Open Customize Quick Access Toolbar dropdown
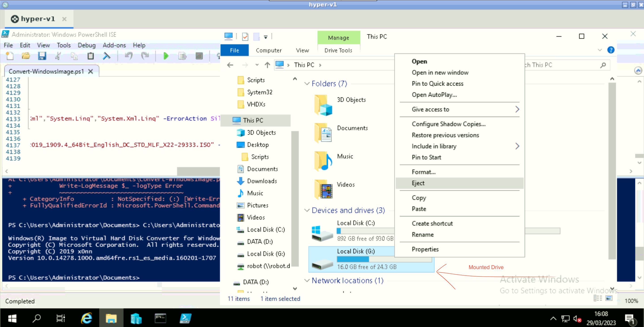The image size is (644, 327). (266, 37)
